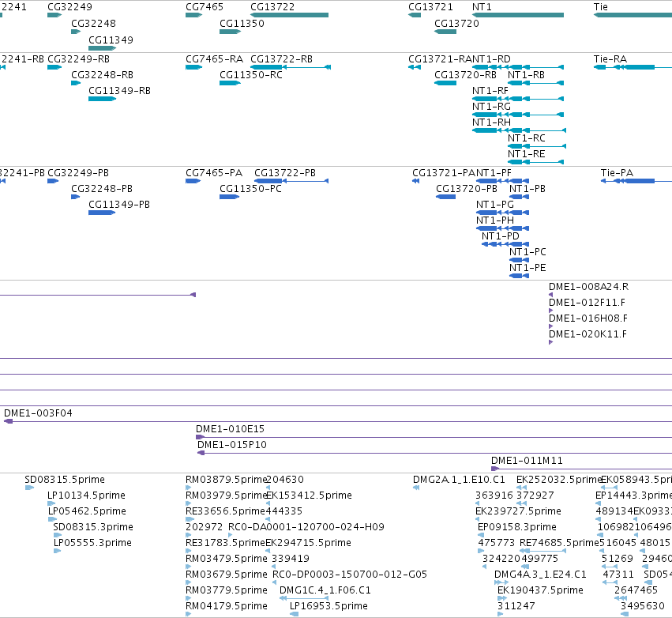Screen dimensions: 672x618
Task: Select the DME1-003F04 BAC label
Action: tap(38, 413)
